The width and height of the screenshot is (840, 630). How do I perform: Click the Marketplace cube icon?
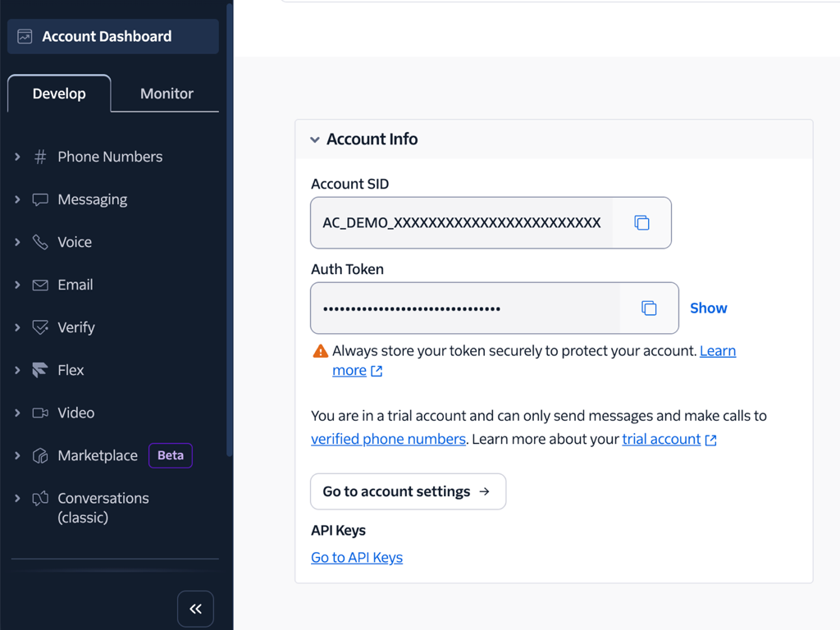click(40, 456)
